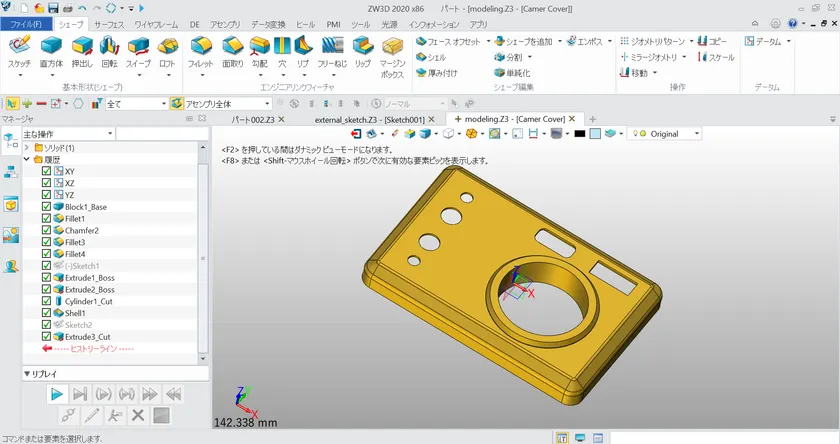Expand the ソリッド(1) tree node
This screenshot has width=840, height=444.
(x=26, y=148)
